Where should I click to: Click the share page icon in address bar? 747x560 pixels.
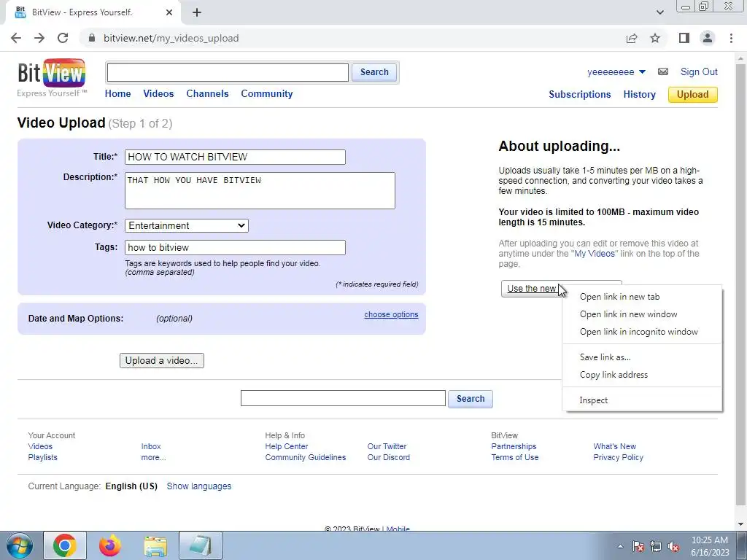632,38
